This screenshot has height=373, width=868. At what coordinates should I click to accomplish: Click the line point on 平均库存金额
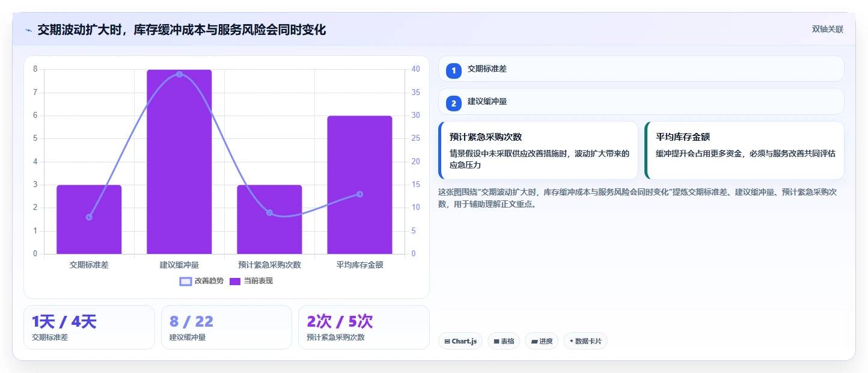(359, 194)
